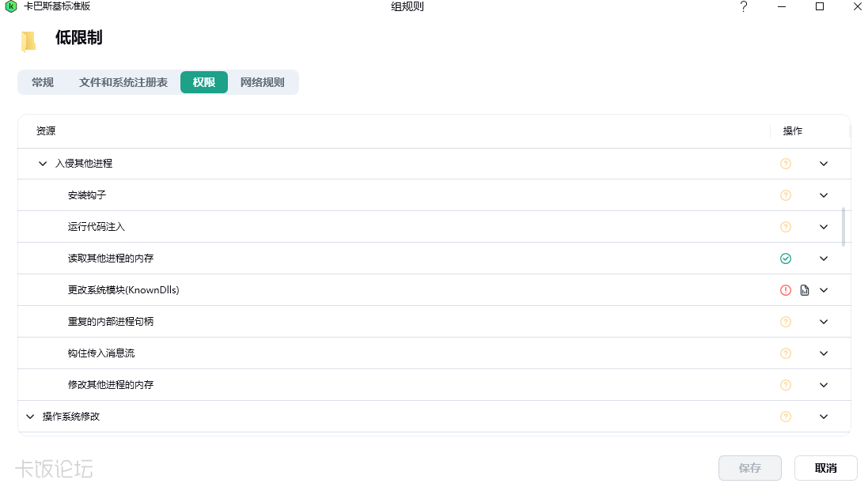Image resolution: width=868 pixels, height=487 pixels.
Task: Select the 权限 tab
Action: [203, 82]
